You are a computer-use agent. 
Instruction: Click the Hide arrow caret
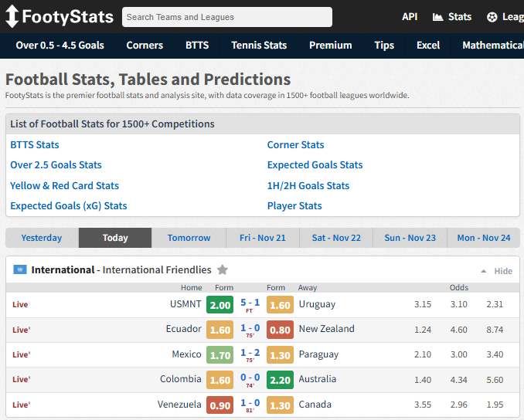point(484,272)
